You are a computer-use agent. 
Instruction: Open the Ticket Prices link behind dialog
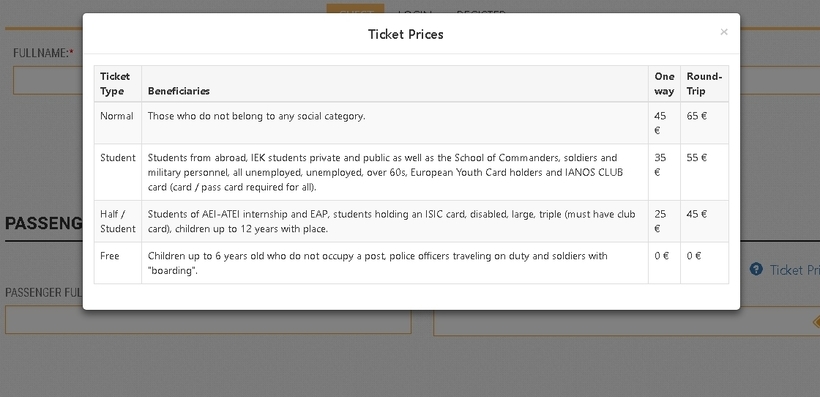tap(794, 270)
